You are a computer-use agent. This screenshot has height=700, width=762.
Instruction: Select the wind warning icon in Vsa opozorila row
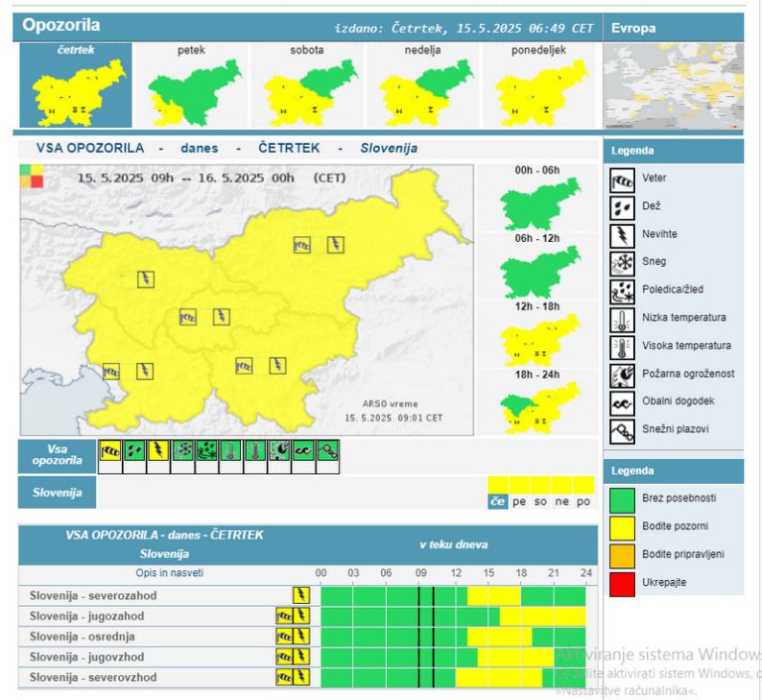[110, 455]
